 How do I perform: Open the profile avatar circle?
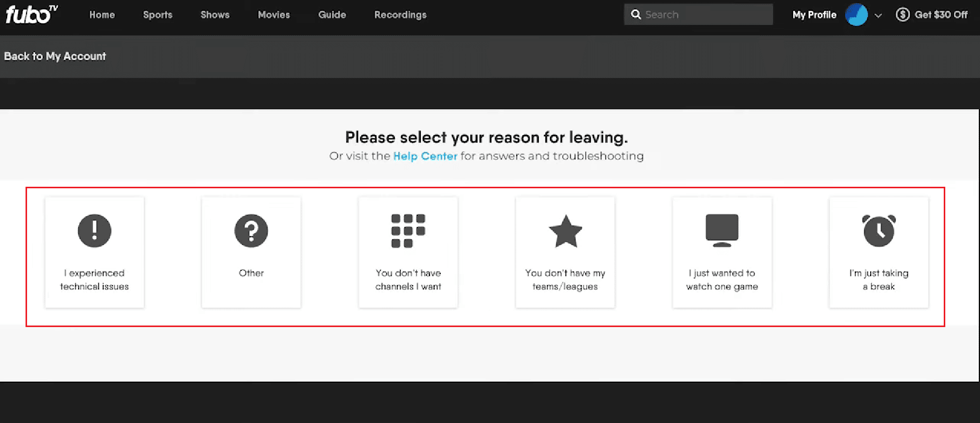click(x=856, y=15)
